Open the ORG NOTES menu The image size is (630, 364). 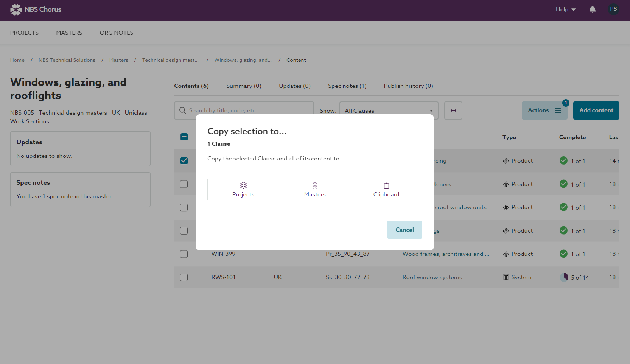[x=117, y=33]
